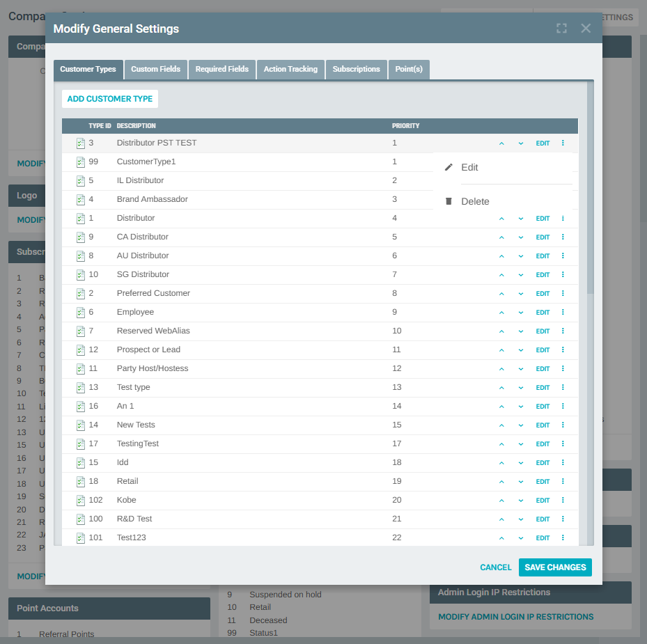Open more options for An 1
Screen dimensions: 647x644
(563, 406)
